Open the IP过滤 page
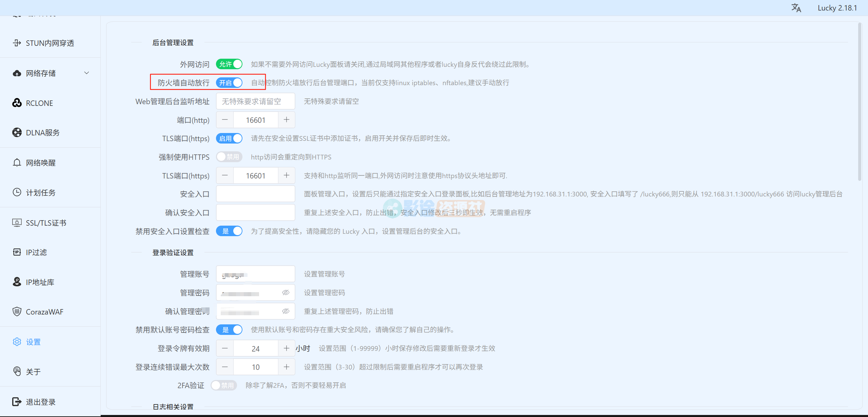This screenshot has width=868, height=417. 36,252
